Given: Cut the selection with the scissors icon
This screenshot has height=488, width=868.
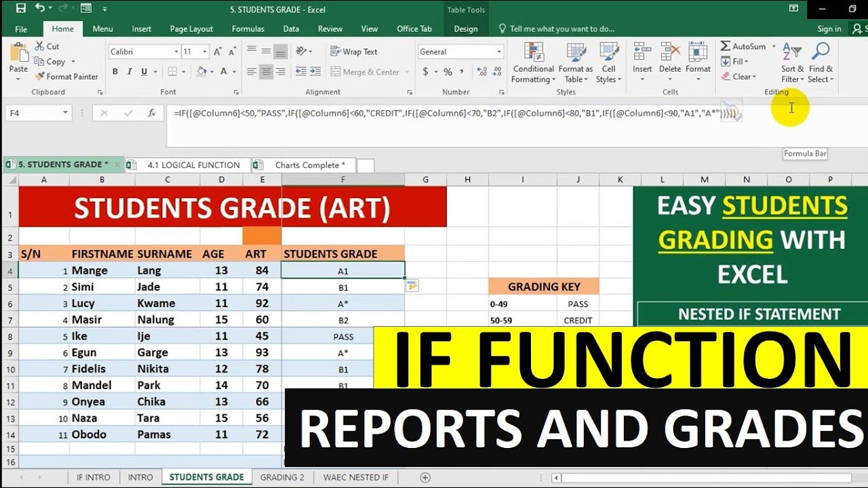Looking at the screenshot, I should tap(39, 46).
